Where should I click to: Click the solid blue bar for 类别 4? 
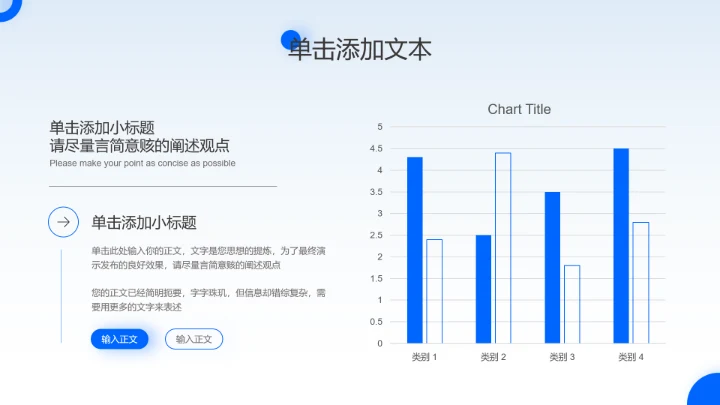[621, 246]
